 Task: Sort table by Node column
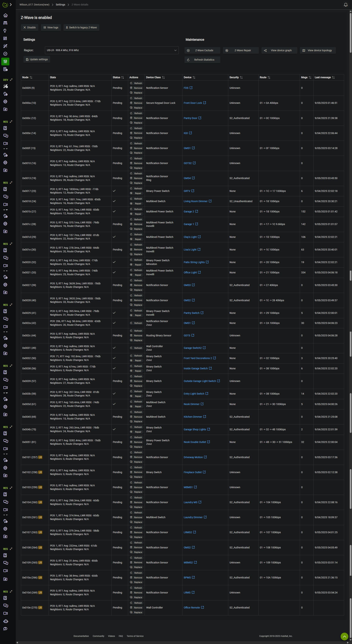tap(31, 77)
